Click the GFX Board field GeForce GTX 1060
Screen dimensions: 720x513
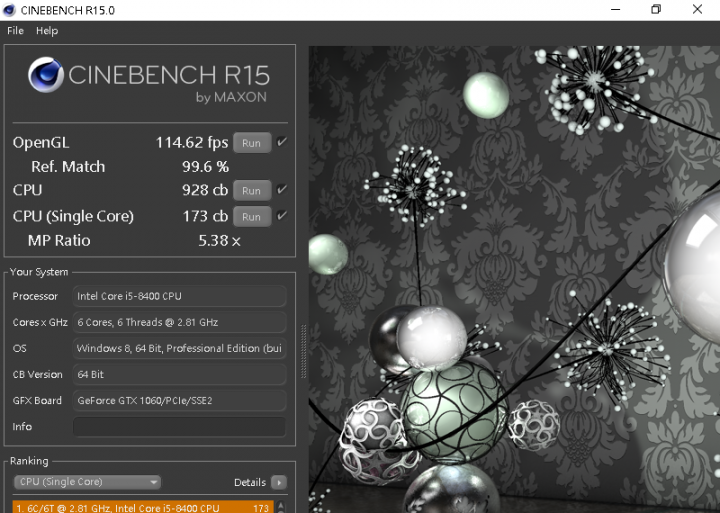(x=180, y=400)
